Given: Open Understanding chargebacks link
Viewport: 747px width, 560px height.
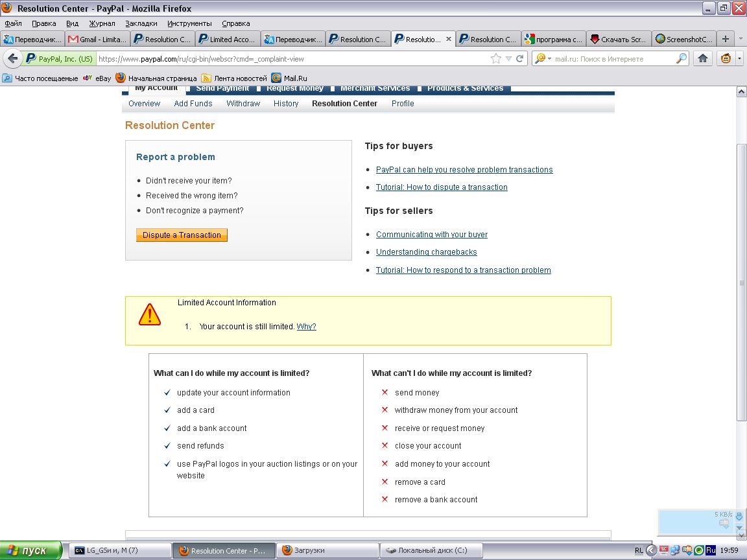Looking at the screenshot, I should [x=427, y=252].
